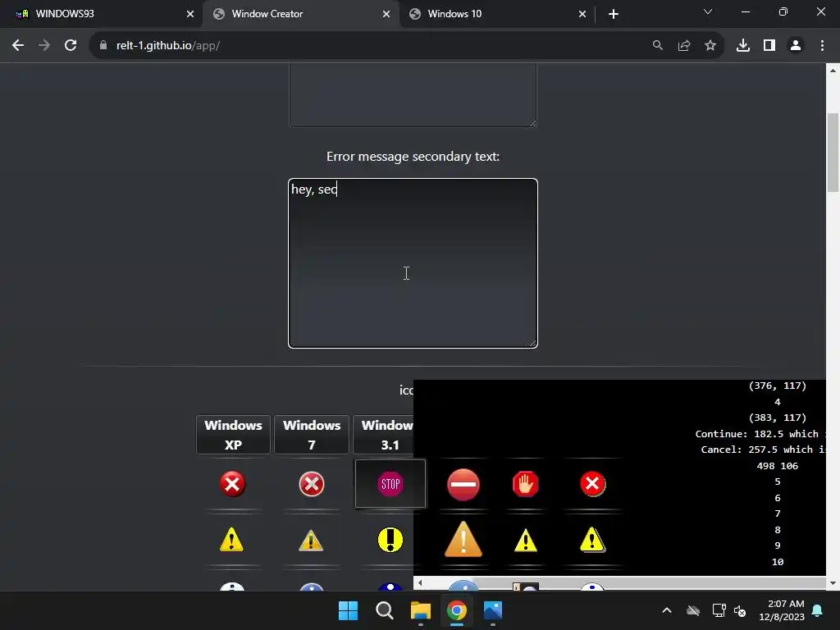Click the 'Error message secondary text:' label
The width and height of the screenshot is (840, 630).
point(413,157)
